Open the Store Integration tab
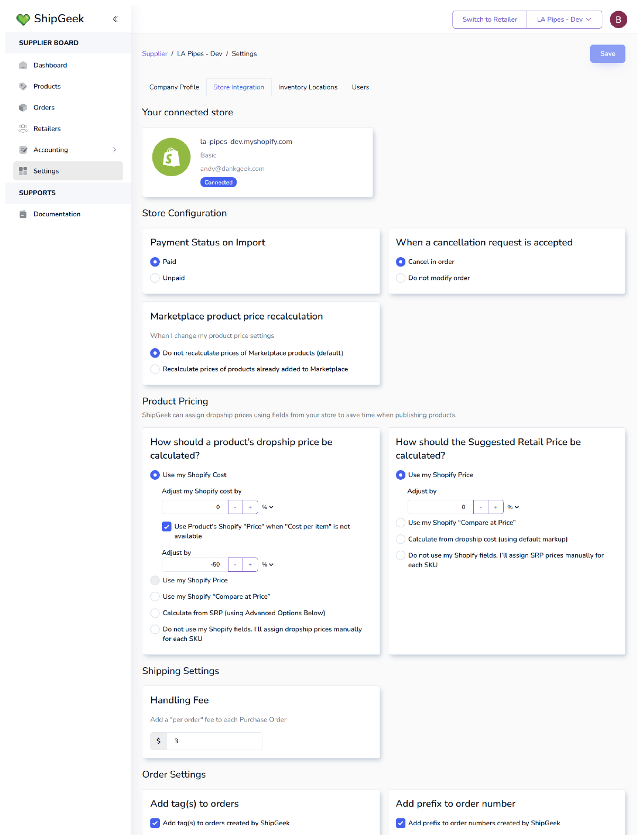642x840 pixels. 239,87
